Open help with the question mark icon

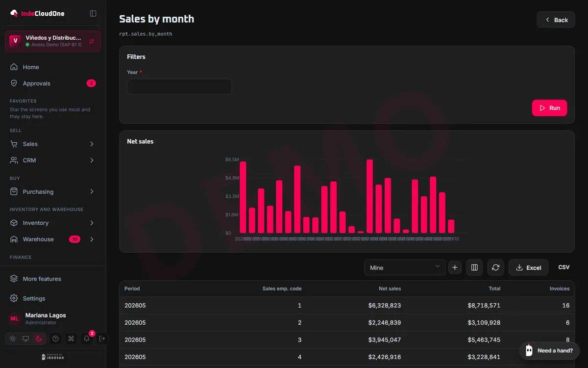[x=56, y=339]
